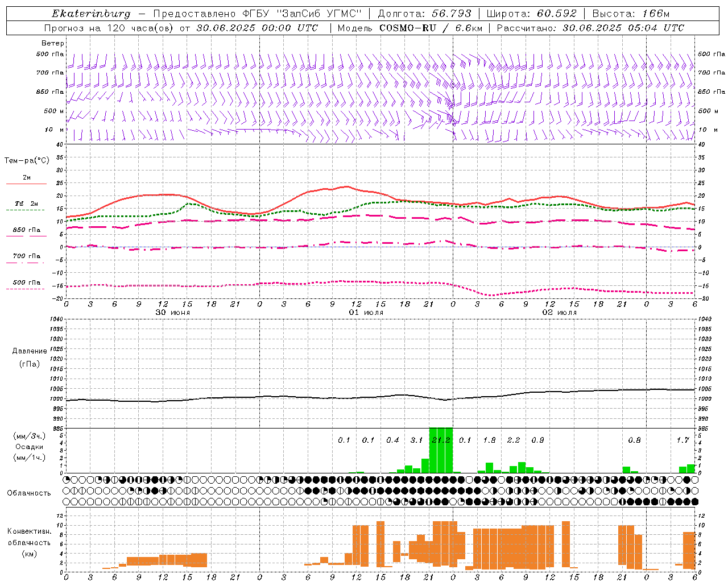The height and width of the screenshot is (582, 728).
Task: Click the Облачность cloud cover label
Action: (x=29, y=493)
